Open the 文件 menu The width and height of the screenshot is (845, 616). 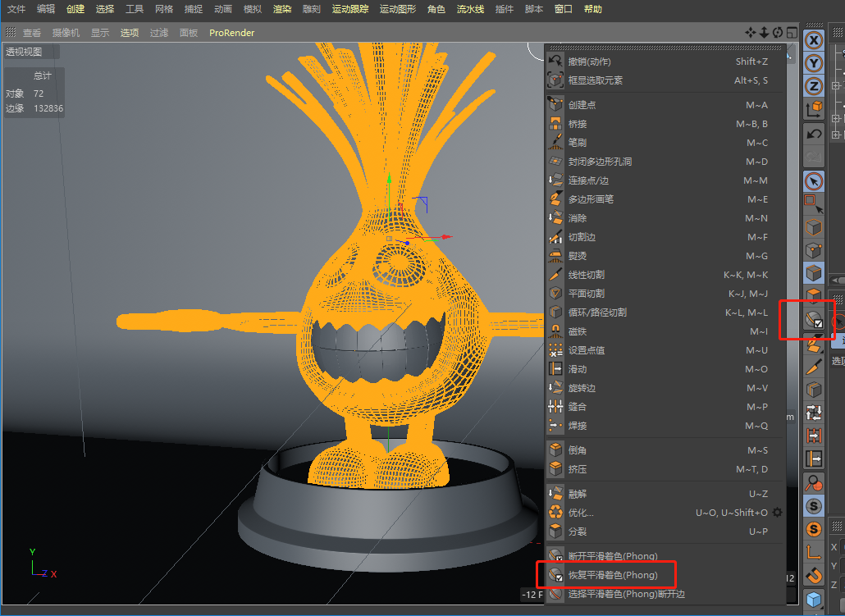pyautogui.click(x=16, y=9)
